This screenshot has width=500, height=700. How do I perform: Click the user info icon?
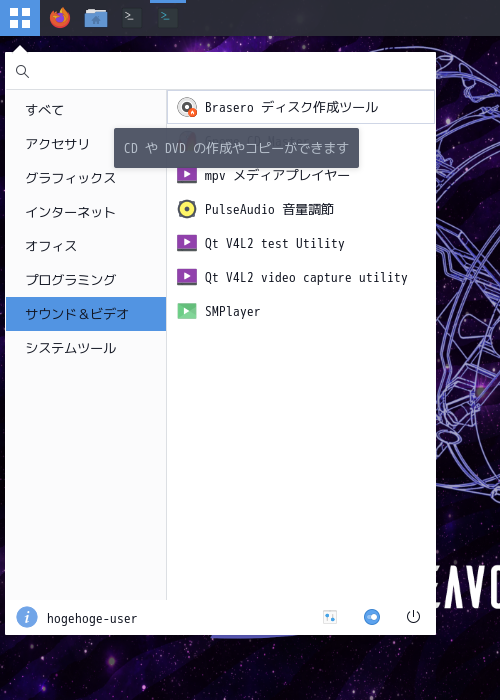[x=27, y=617]
